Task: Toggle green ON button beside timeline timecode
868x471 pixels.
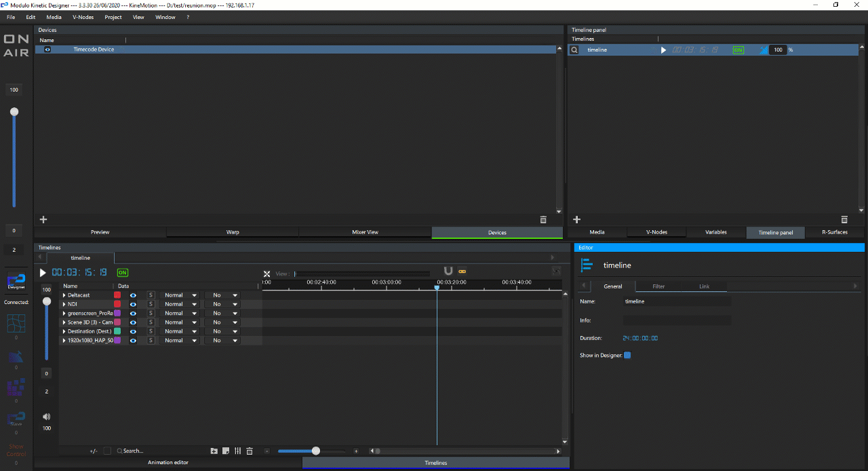Action: point(123,272)
